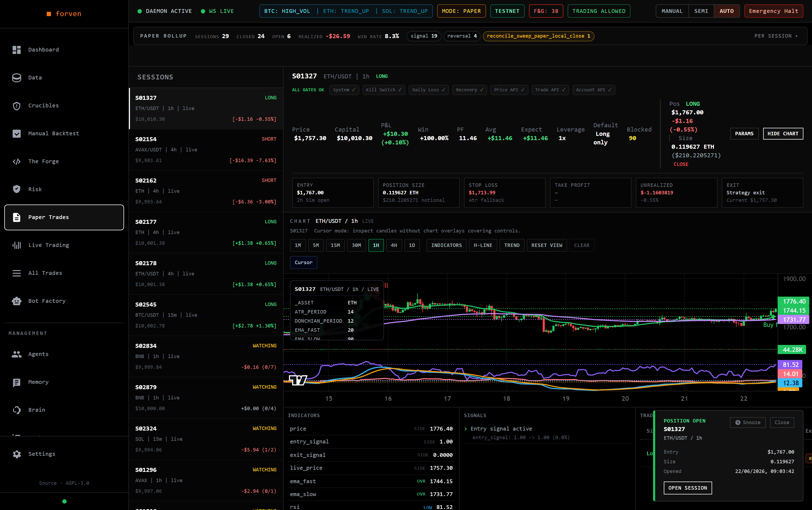Click the Settings gear icon
Image resolution: width=812 pixels, height=510 pixels.
(17, 454)
